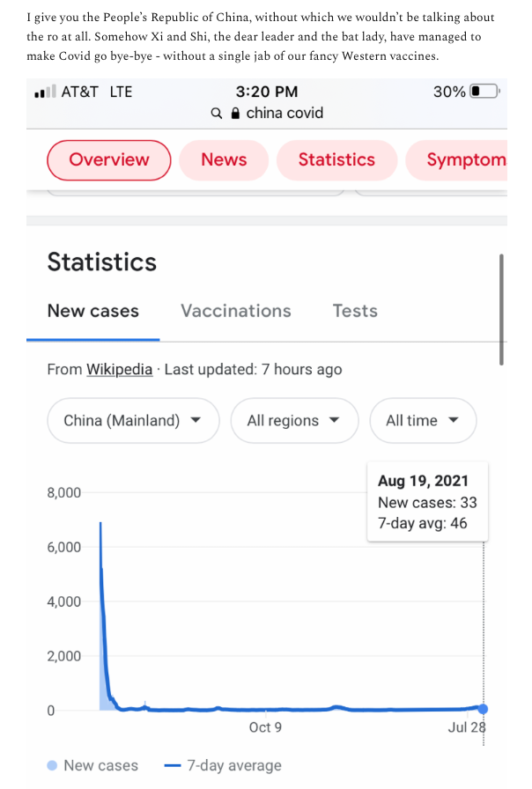The height and width of the screenshot is (789, 532).
Task: Tap the battery indicator icon
Action: click(x=484, y=92)
